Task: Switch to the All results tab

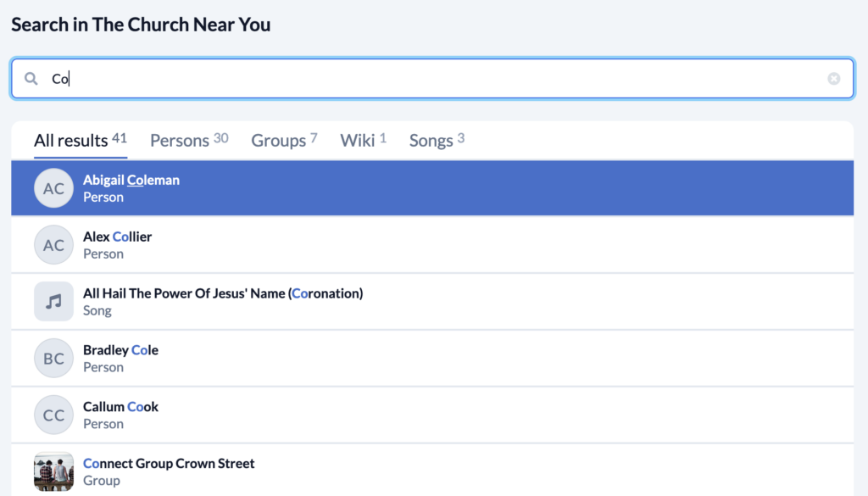Action: pyautogui.click(x=81, y=141)
